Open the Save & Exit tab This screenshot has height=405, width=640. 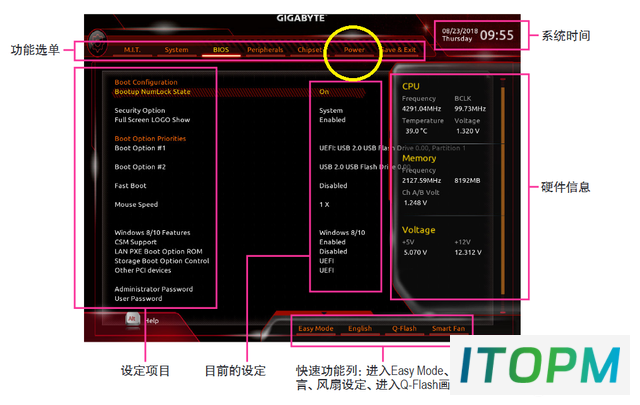click(x=399, y=50)
